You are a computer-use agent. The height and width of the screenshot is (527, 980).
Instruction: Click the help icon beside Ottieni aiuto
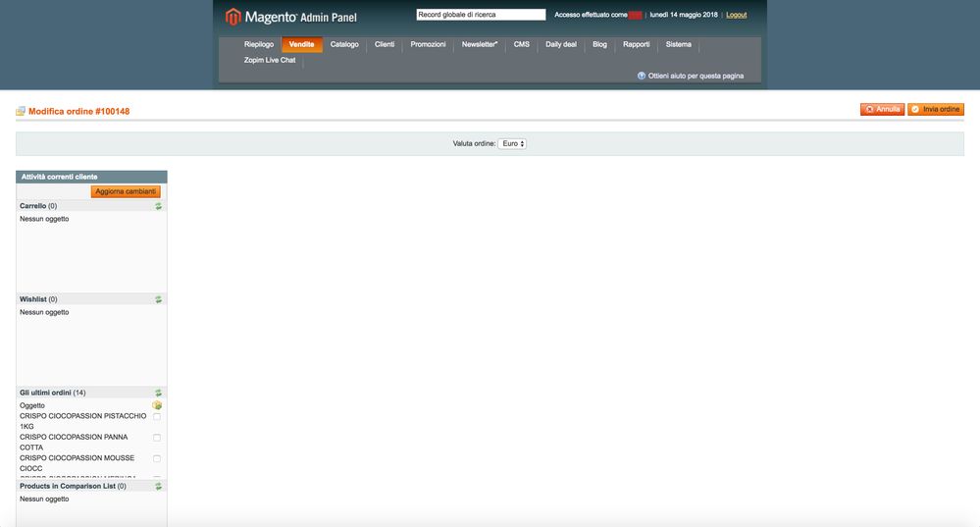tap(642, 76)
